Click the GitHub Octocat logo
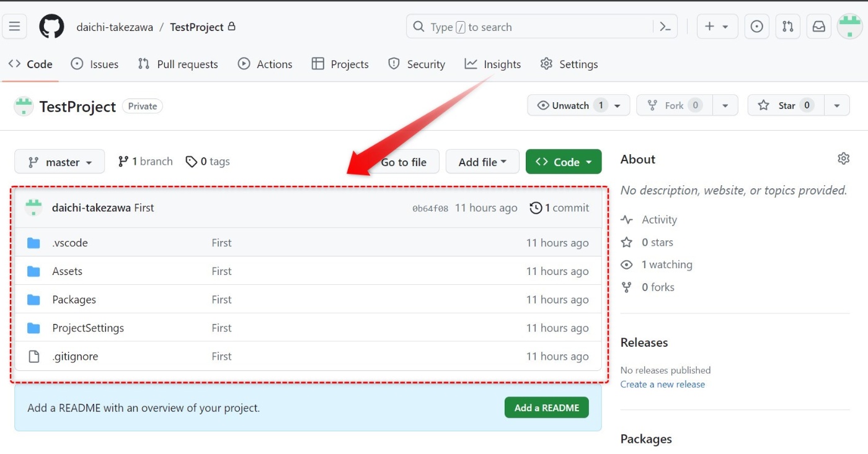Screen dimensions: 868x454 (51, 27)
